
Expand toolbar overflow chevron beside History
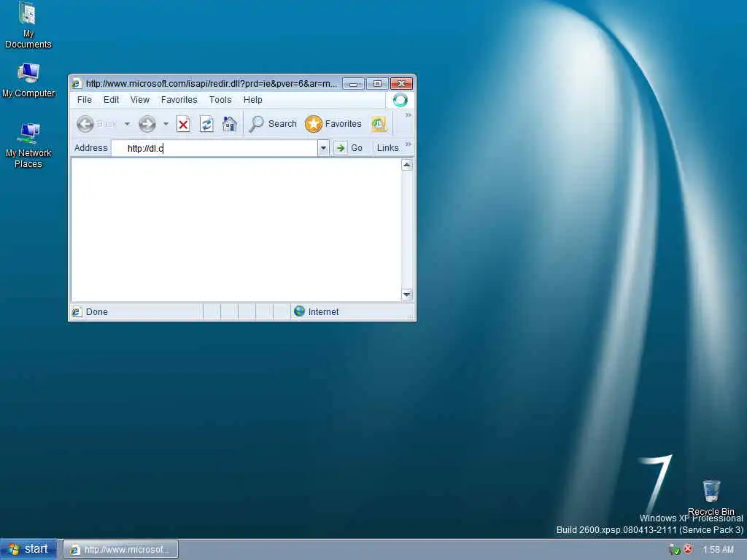[409, 114]
